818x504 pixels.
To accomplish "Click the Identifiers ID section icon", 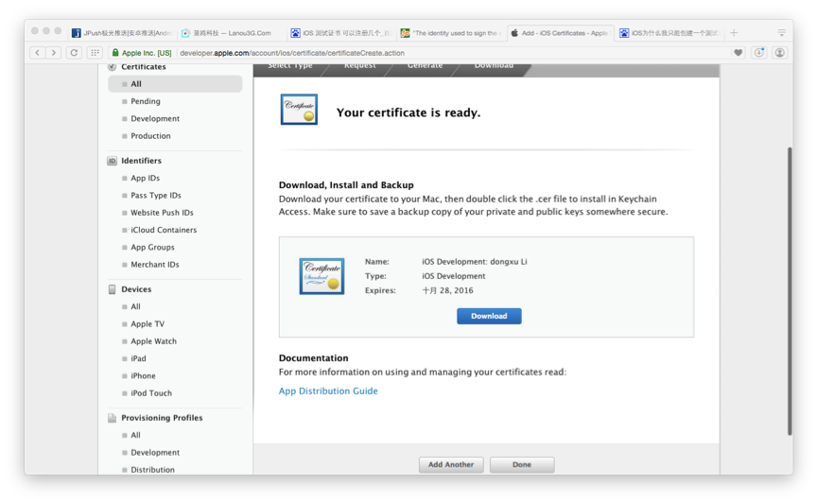I will pyautogui.click(x=113, y=161).
